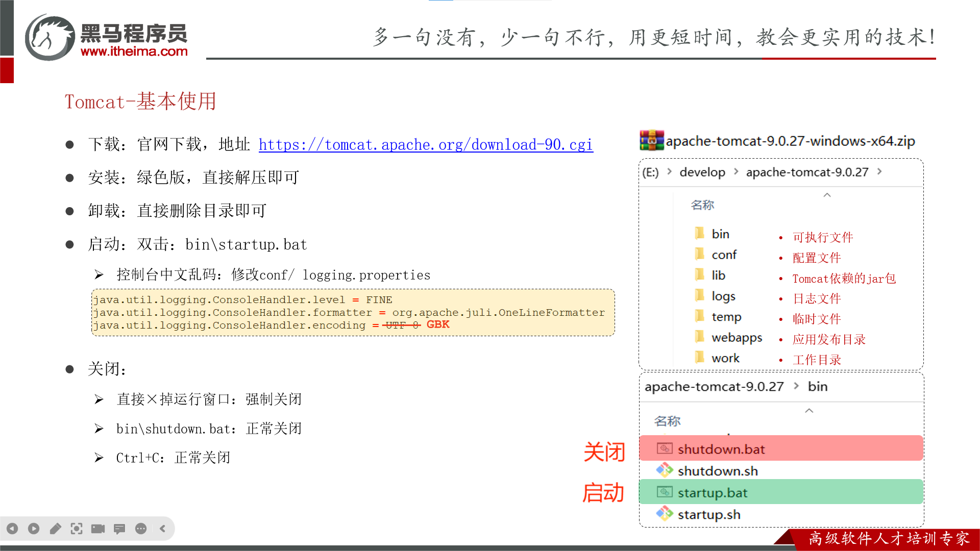Click the WinRAR zip archive icon

652,140
